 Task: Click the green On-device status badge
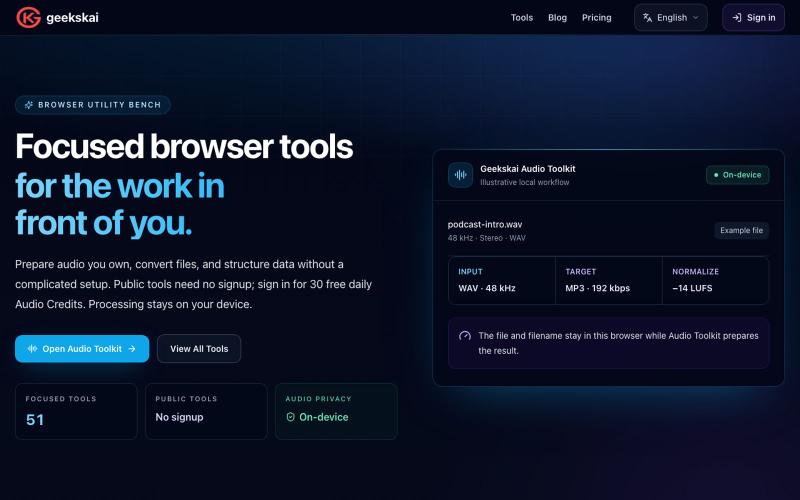pos(737,175)
